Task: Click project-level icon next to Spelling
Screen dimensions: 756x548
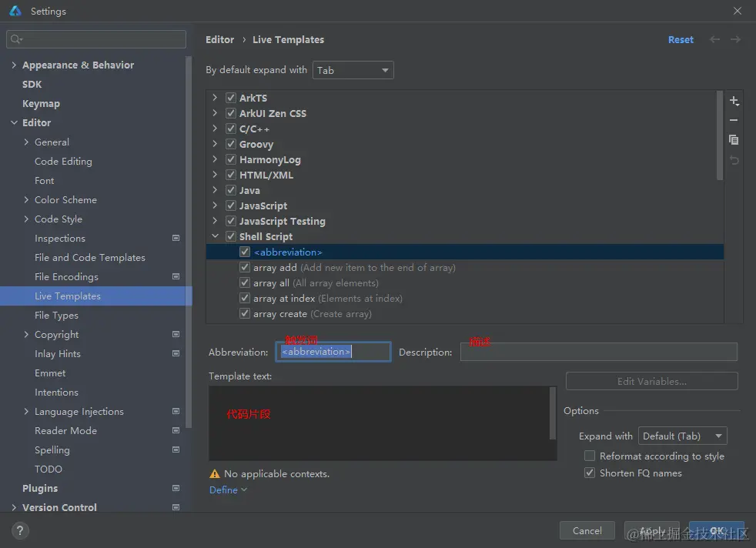Action: coord(176,449)
